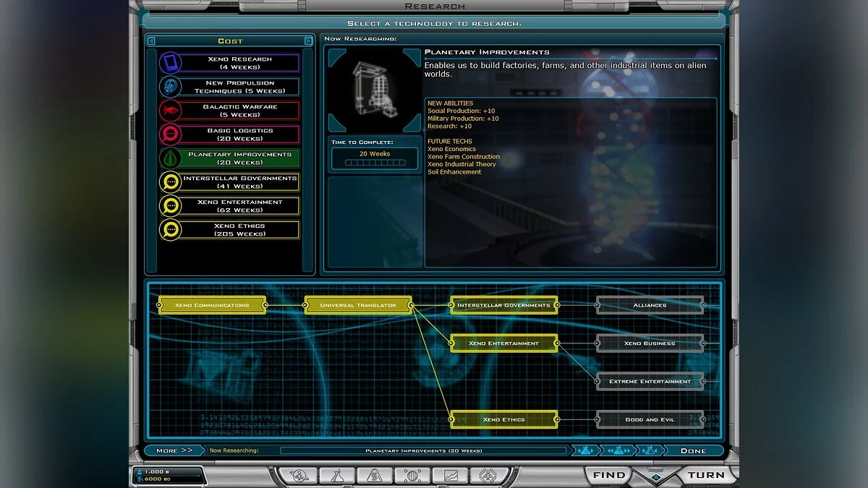Click the globe icon on the bottom toolbar

(414, 475)
